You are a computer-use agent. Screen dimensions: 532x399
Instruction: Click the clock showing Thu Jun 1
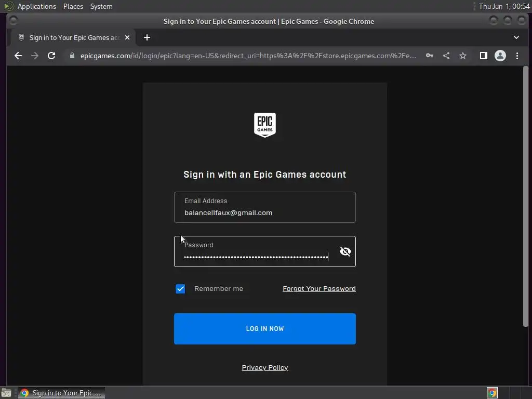[x=504, y=6]
